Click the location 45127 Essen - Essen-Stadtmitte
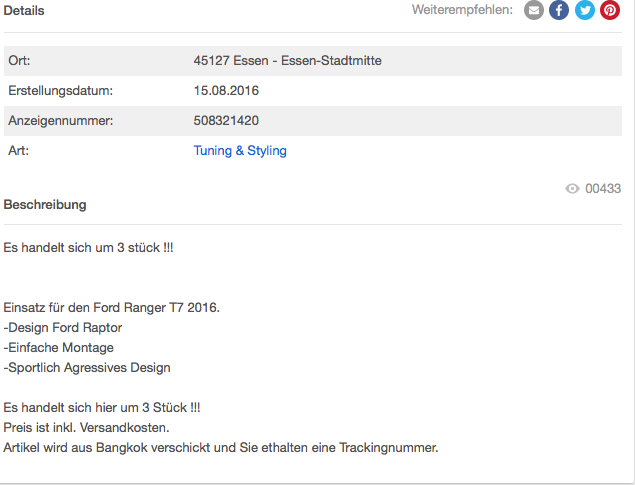The width and height of the screenshot is (635, 485). (288, 61)
